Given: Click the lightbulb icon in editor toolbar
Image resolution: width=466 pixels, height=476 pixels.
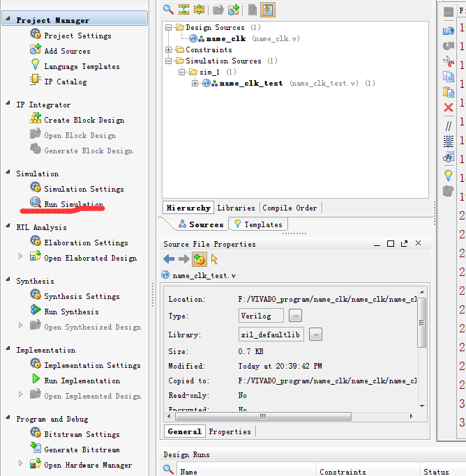Looking at the screenshot, I should tap(449, 176).
